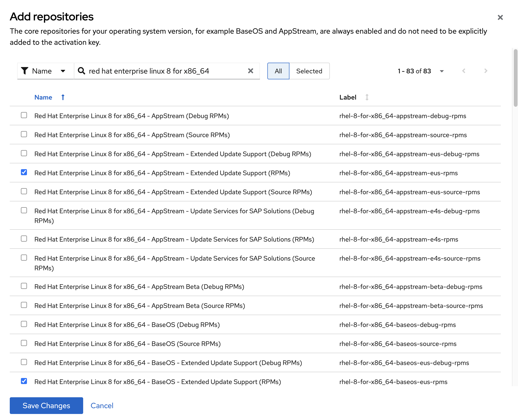This screenshot has width=518, height=420.
Task: Check AppStream SAP Solutions (Source RPMs) box
Action: click(24, 258)
